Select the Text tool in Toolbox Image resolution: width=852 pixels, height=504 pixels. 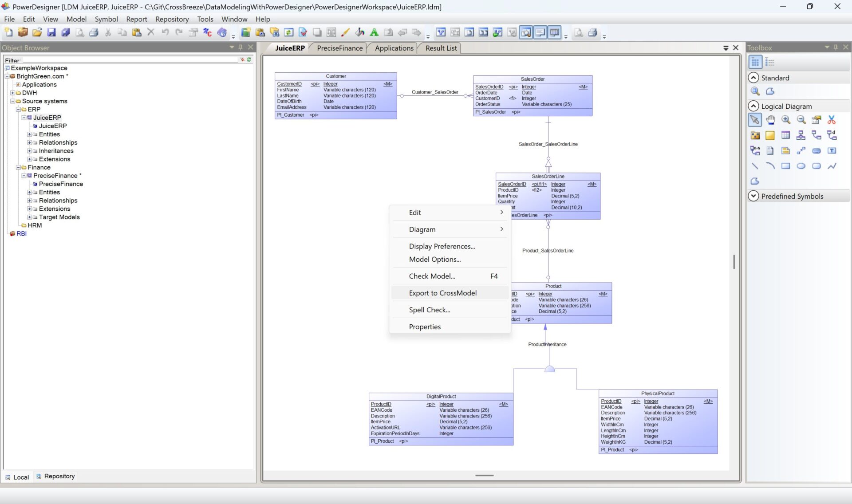pos(832,151)
